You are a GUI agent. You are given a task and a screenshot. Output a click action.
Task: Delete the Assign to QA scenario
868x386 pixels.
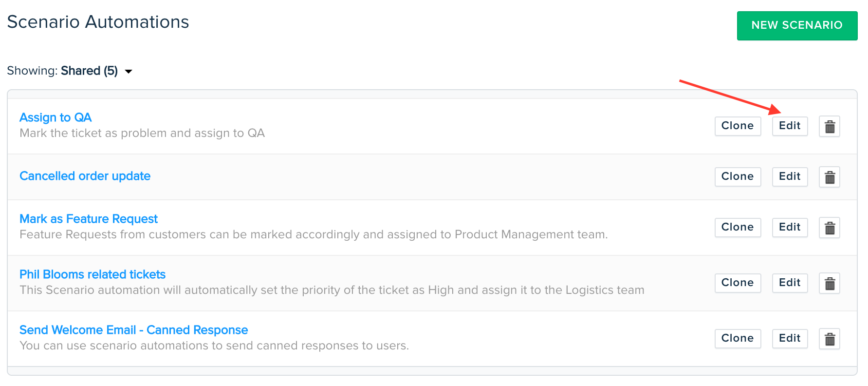pyautogui.click(x=830, y=127)
